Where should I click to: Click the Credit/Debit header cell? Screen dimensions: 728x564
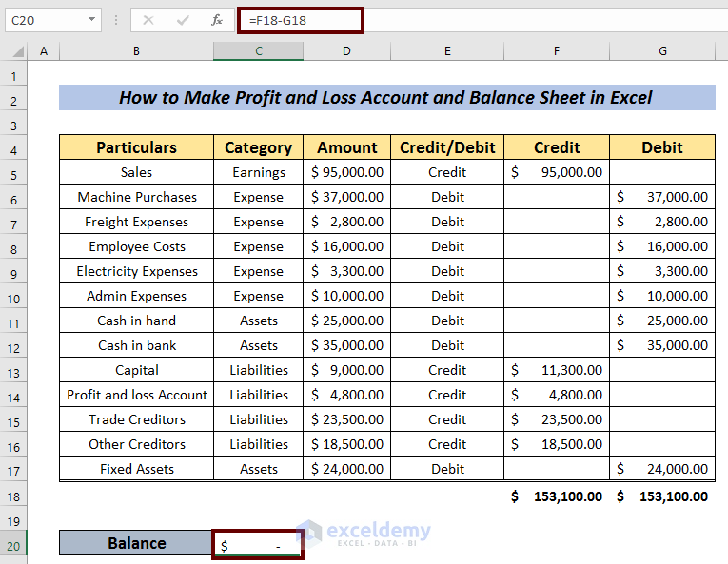(x=447, y=147)
